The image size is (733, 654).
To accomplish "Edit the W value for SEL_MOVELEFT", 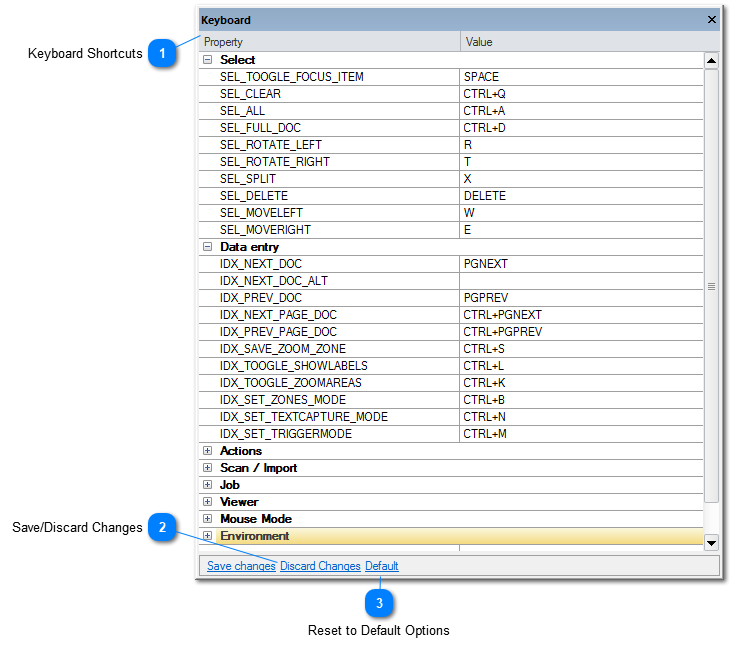I will coord(582,213).
